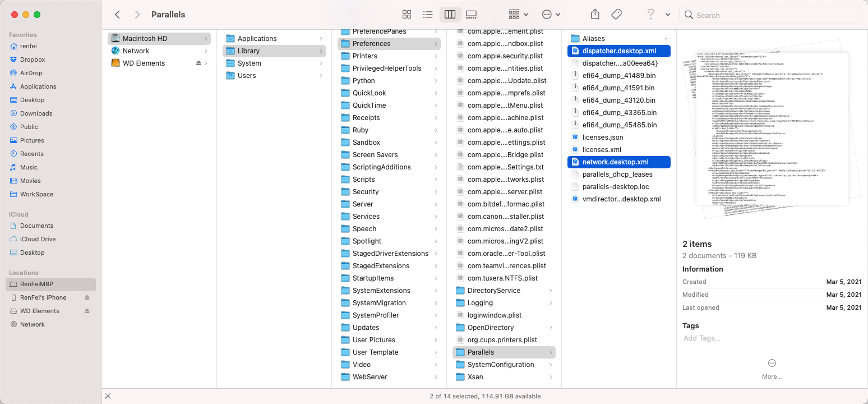This screenshot has width=868, height=404.
Task: Select the Users folder
Action: point(274,75)
